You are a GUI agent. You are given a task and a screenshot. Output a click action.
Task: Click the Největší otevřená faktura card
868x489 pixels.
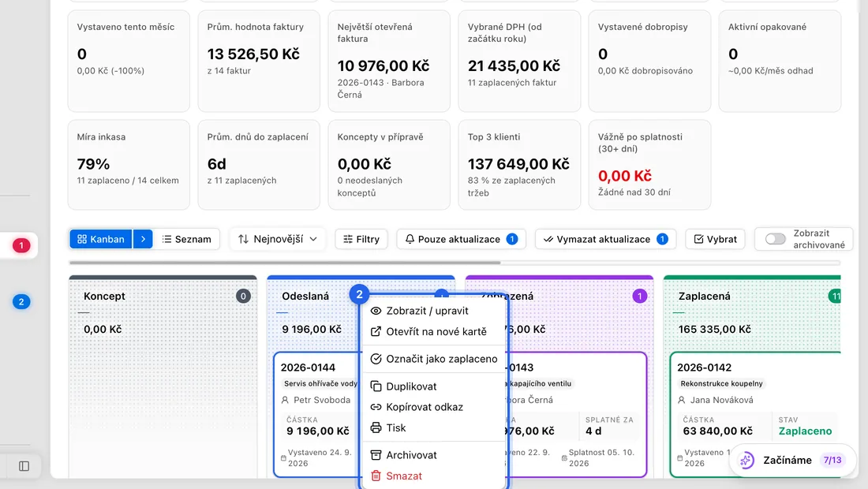click(x=389, y=61)
